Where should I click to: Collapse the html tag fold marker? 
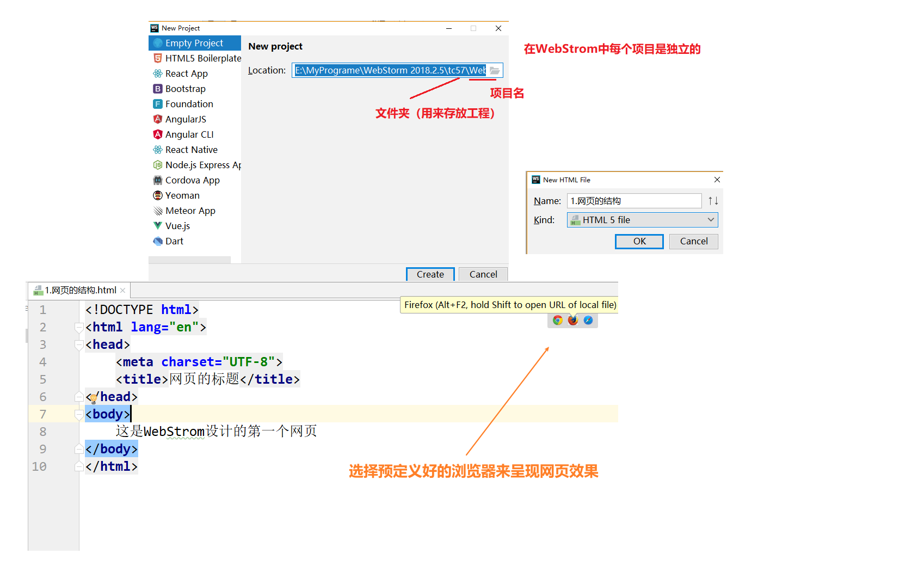coord(79,327)
